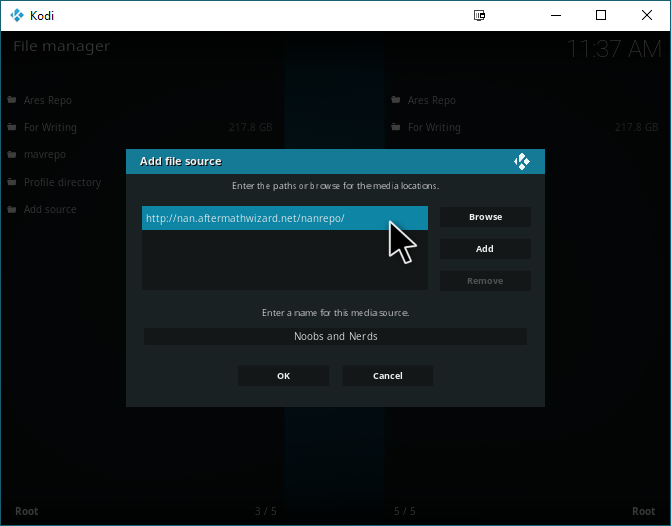
Task: Cancel the Add file source dialog
Action: coord(388,376)
